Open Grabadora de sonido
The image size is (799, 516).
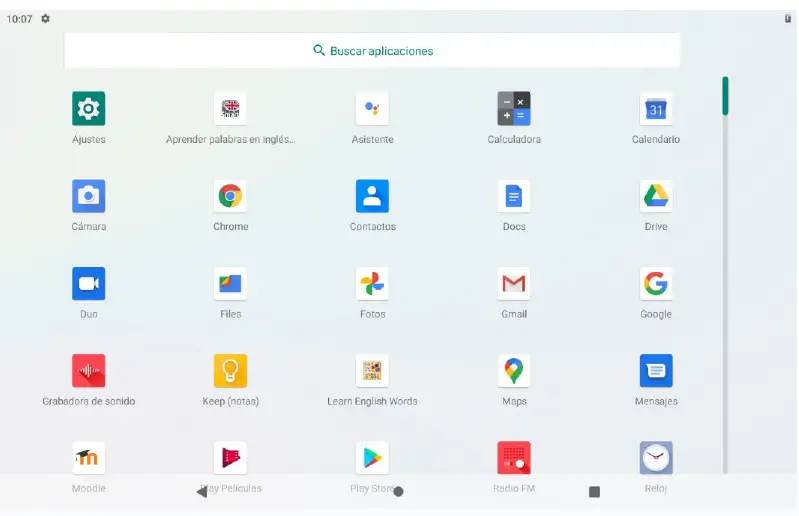pos(89,371)
